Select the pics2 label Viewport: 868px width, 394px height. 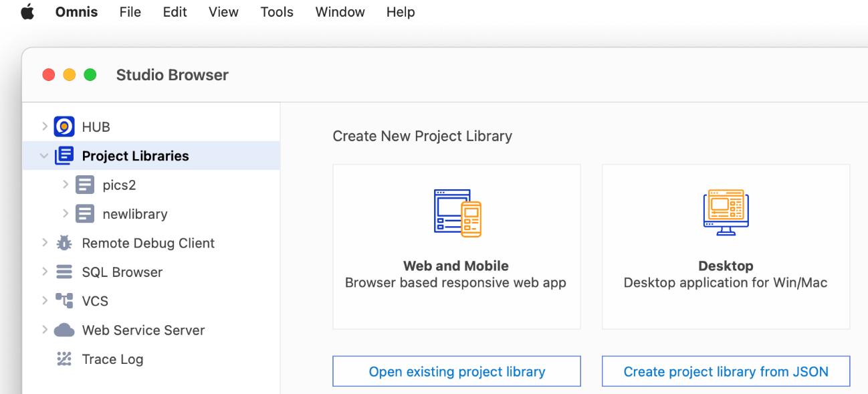120,185
